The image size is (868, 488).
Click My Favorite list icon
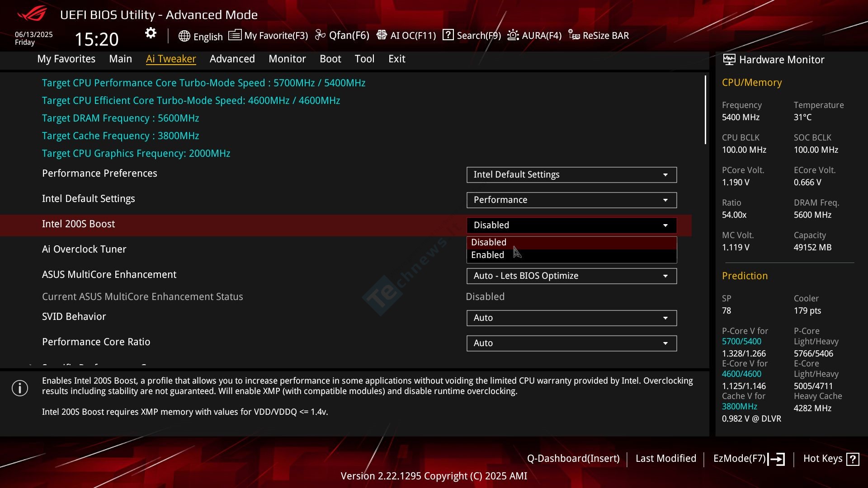(x=235, y=35)
